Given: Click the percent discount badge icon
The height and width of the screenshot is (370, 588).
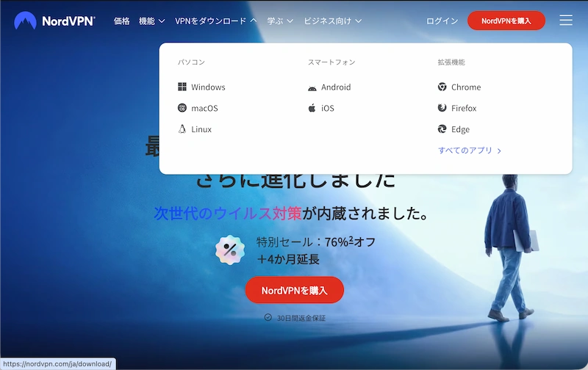Looking at the screenshot, I should tap(230, 250).
